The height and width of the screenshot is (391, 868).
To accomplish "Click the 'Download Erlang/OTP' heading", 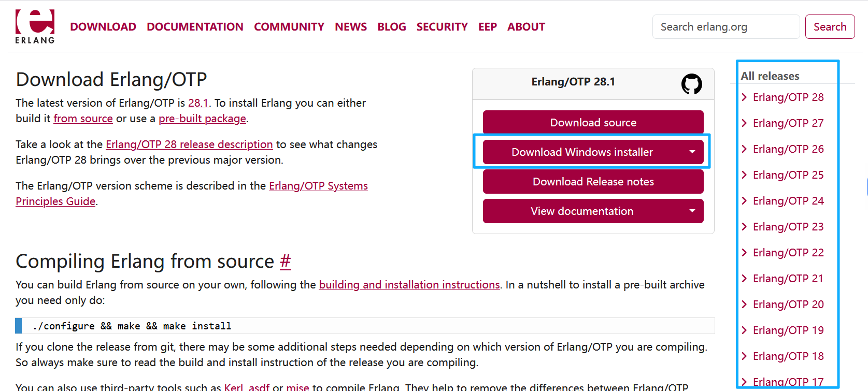I will click(x=111, y=80).
